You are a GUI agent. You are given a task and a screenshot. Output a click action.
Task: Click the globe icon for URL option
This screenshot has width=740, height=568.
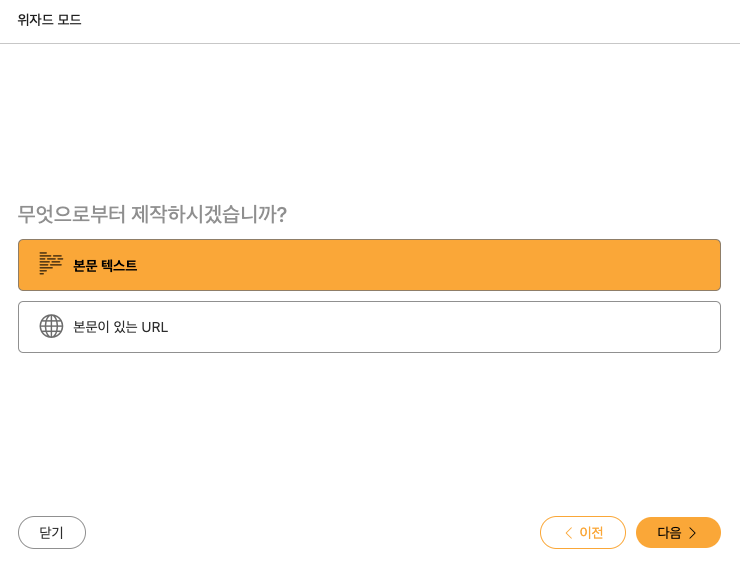click(51, 326)
